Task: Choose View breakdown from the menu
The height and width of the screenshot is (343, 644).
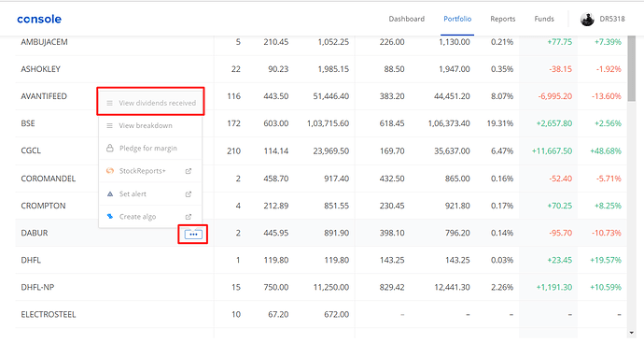Action: pos(150,125)
